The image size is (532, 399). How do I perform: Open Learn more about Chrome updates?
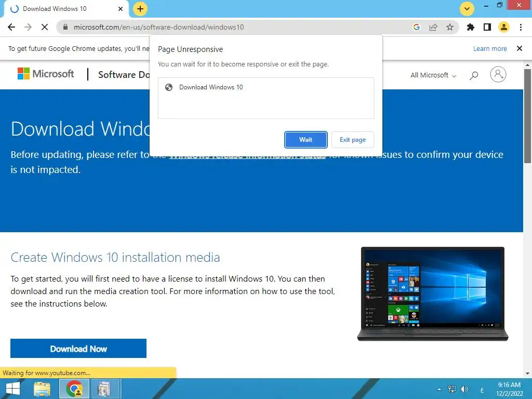(x=490, y=48)
